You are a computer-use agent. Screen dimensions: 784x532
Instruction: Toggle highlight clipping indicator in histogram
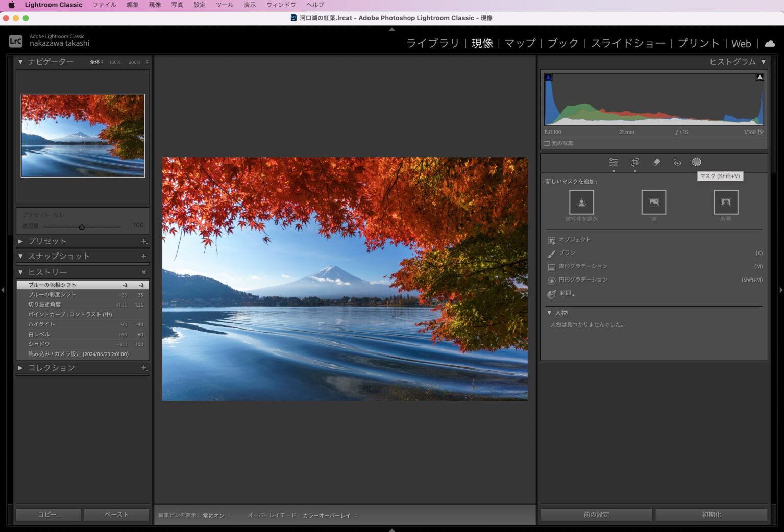pos(759,78)
